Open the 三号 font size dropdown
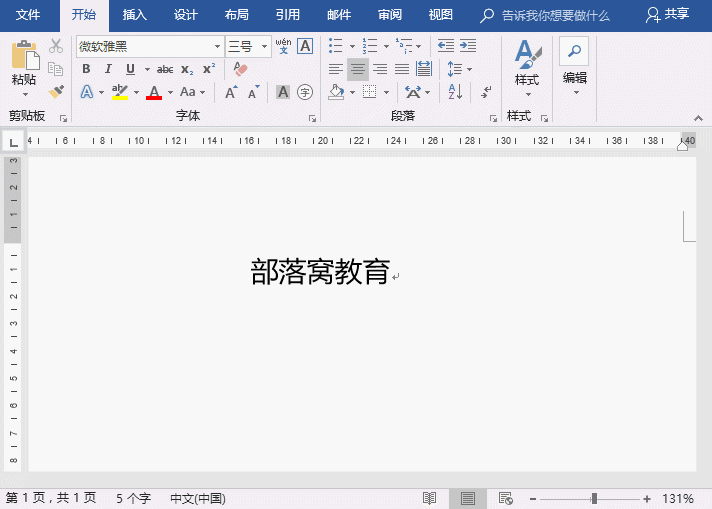Viewport: 712px width, 509px height. [x=265, y=47]
